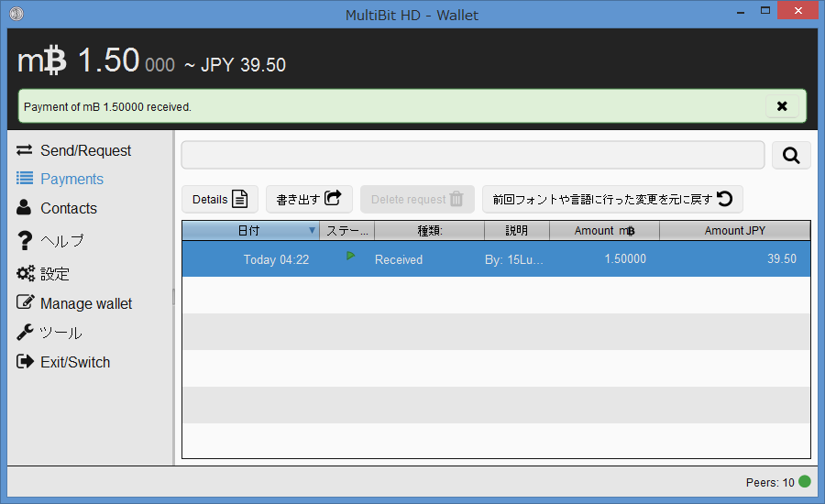
Task: Open Details for the selected payment
Action: (x=220, y=199)
